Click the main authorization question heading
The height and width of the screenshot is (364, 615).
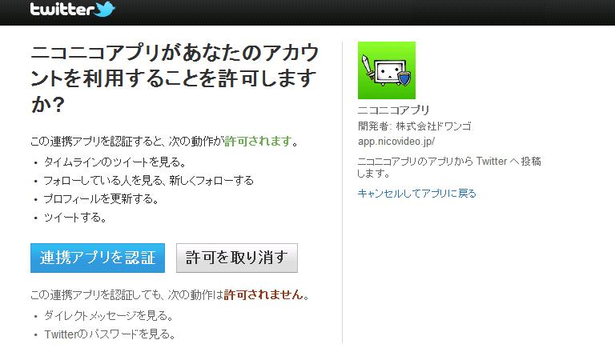[175, 78]
